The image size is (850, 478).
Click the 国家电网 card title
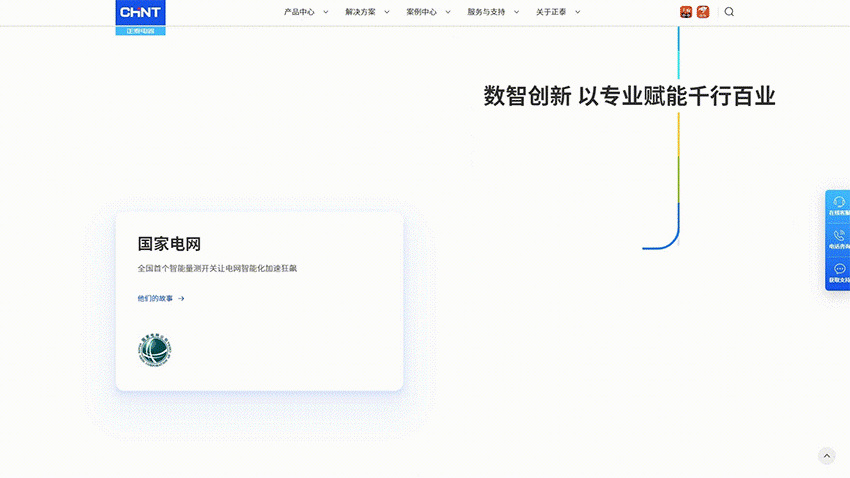(x=169, y=244)
